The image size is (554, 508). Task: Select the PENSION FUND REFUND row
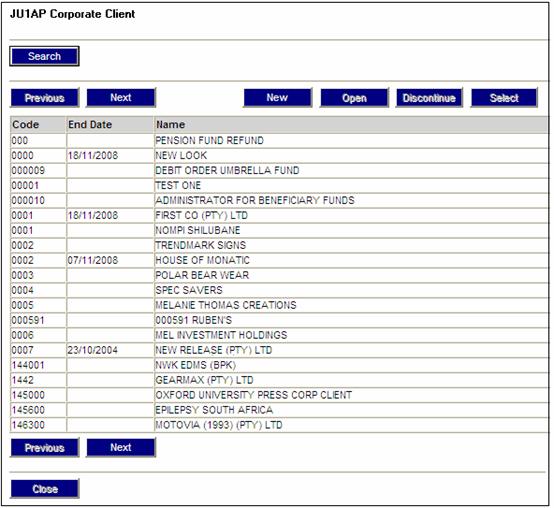(x=279, y=141)
